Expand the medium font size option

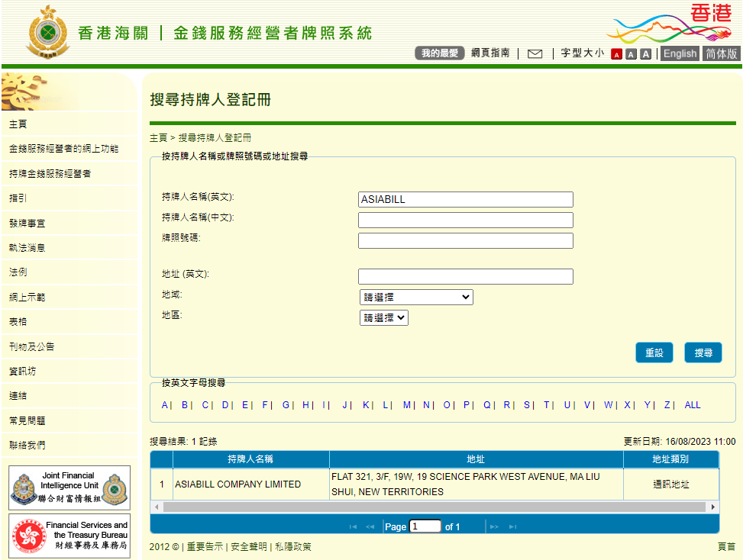click(630, 53)
